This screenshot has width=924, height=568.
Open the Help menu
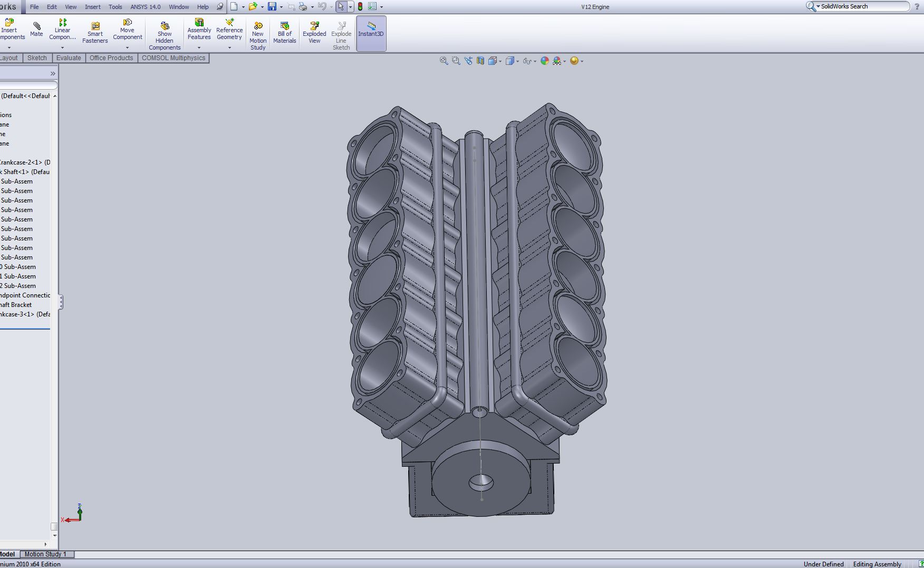tap(203, 7)
